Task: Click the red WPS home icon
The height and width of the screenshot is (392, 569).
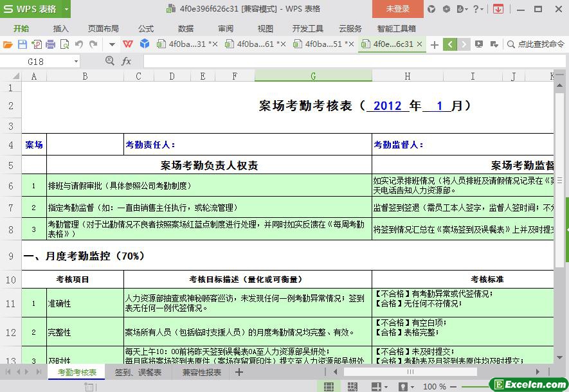Action: coord(128,44)
